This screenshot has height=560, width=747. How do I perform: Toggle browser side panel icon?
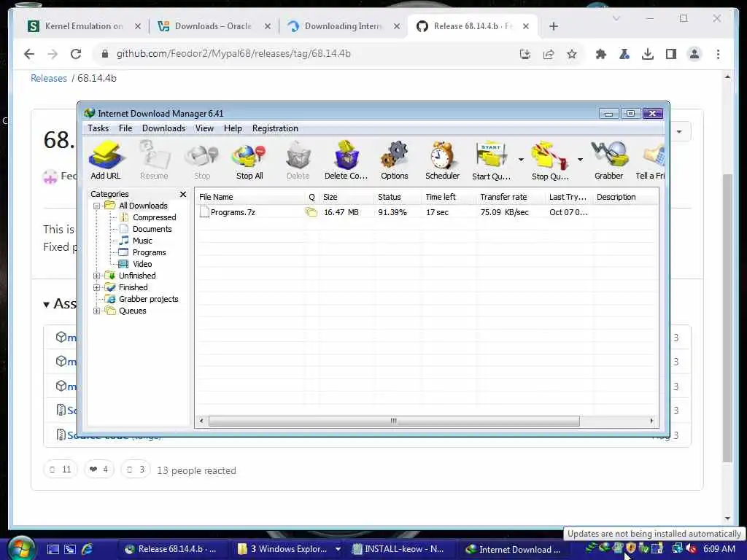(671, 54)
